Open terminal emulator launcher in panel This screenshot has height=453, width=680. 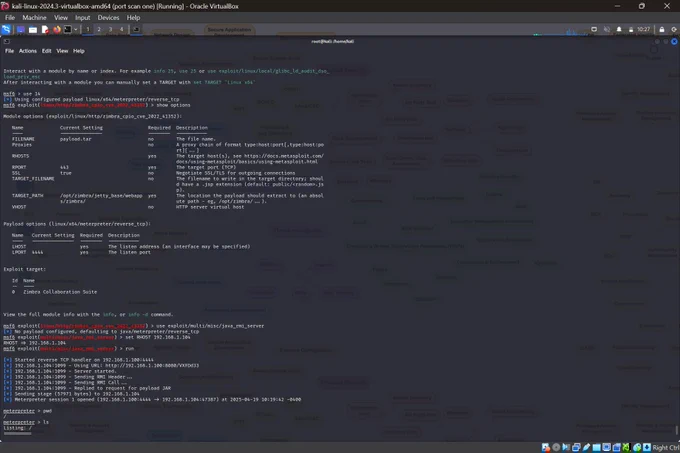(68, 29)
